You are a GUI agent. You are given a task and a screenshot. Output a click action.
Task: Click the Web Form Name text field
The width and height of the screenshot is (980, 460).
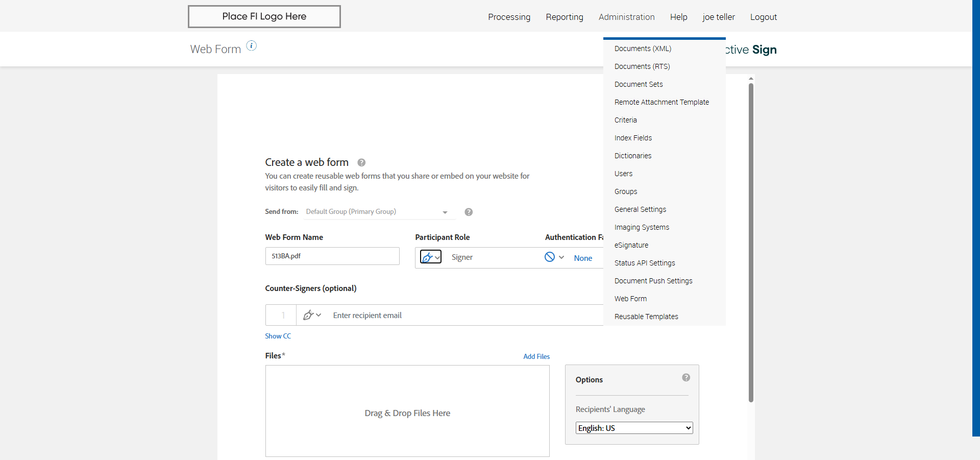click(x=332, y=256)
